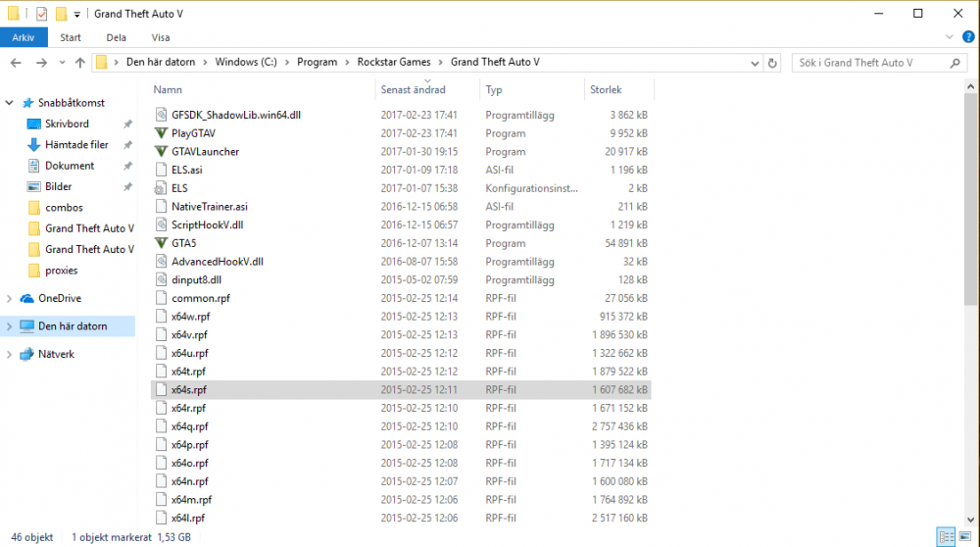Open the Start ribbon tab
Image resolution: width=980 pixels, height=547 pixels.
click(x=71, y=37)
